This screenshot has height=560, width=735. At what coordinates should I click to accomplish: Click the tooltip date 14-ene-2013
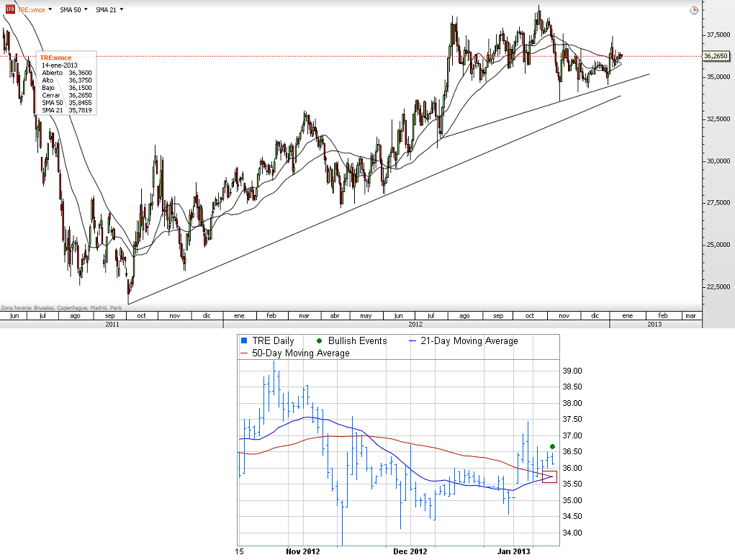(60, 65)
